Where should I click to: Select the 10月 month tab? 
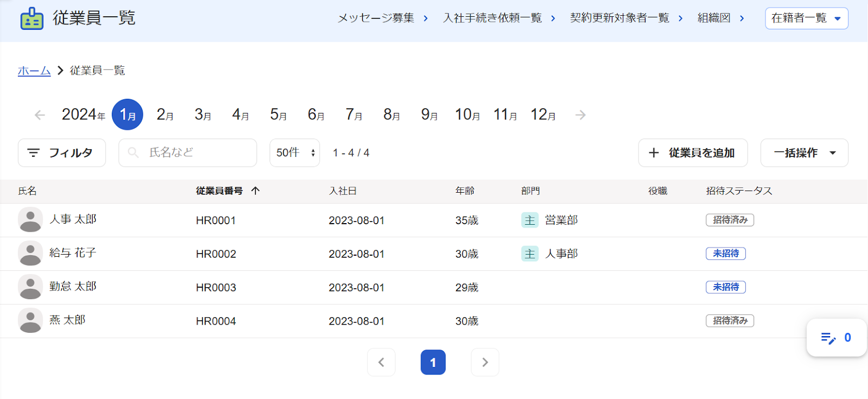pyautogui.click(x=467, y=115)
